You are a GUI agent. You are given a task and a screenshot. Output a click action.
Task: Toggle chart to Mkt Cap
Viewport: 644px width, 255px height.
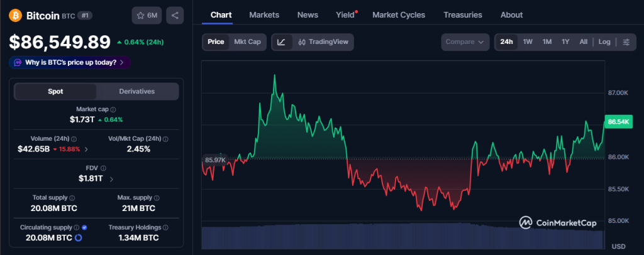coord(247,42)
